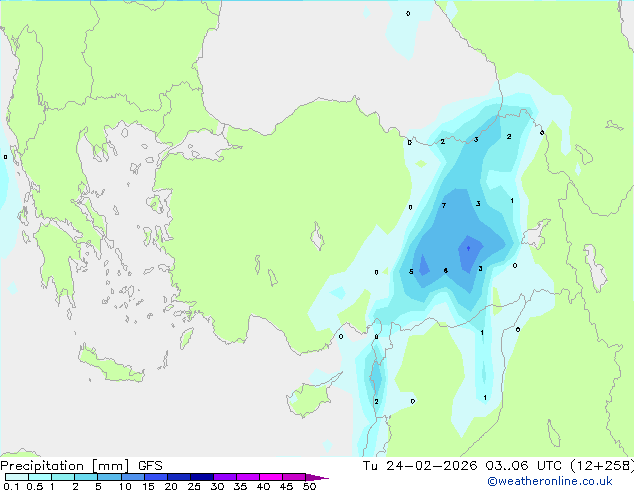
Task: Click the "Tu 24-02-2026 03..06 UTC" timestamp
Action: pyautogui.click(x=462, y=466)
